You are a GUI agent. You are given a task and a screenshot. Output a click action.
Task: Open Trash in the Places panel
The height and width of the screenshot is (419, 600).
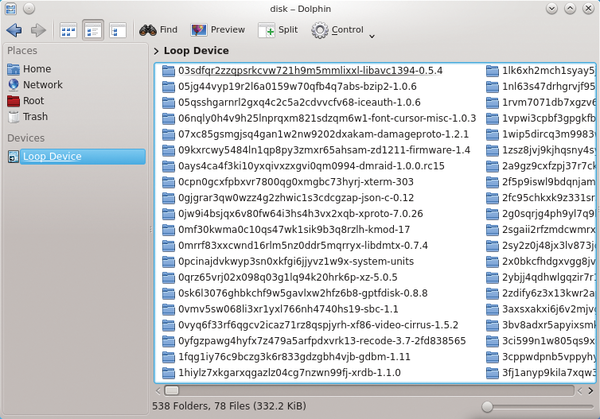[x=36, y=117]
